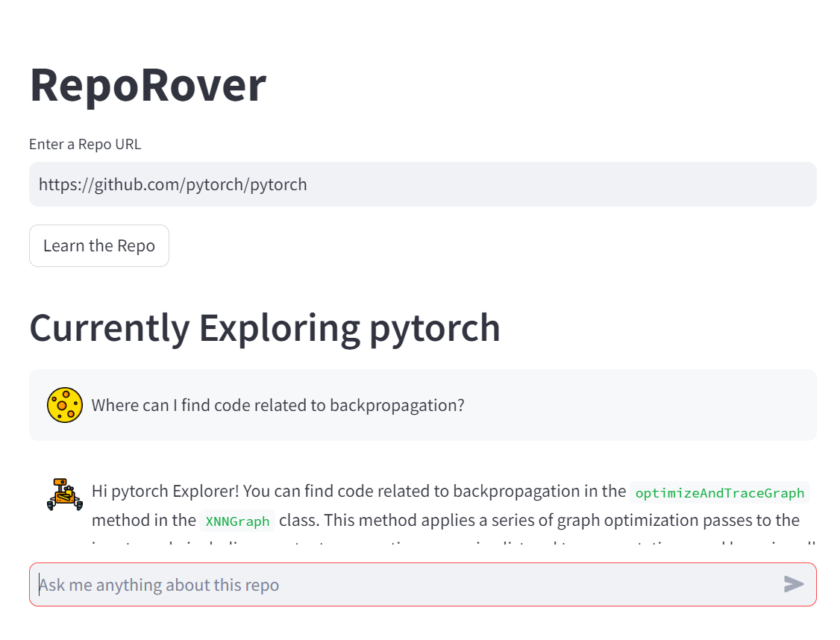
Task: Select the optimizeAndTraceGraph code snippet
Action: coord(719,493)
